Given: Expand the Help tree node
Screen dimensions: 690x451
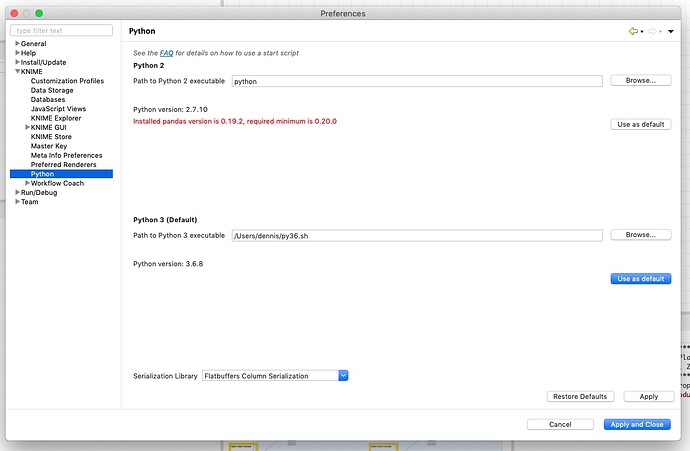Looking at the screenshot, I should pyautogui.click(x=17, y=53).
